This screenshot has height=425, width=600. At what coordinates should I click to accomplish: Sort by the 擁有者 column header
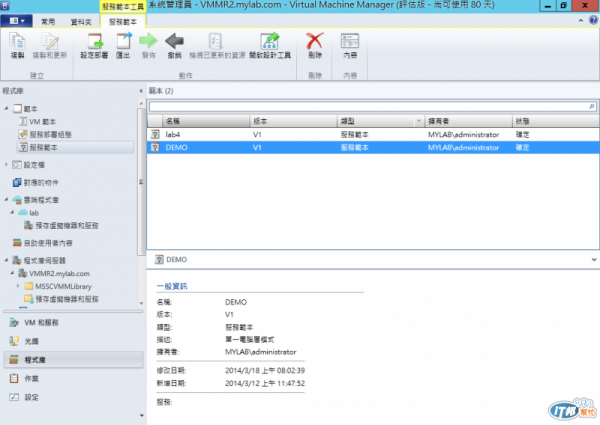click(468, 121)
